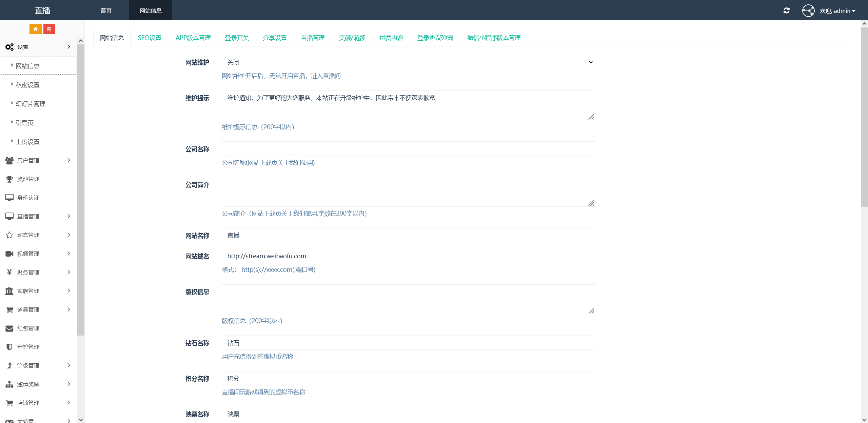Select 私密设置 in the sidebar
Image resolution: width=868 pixels, height=423 pixels.
click(27, 85)
